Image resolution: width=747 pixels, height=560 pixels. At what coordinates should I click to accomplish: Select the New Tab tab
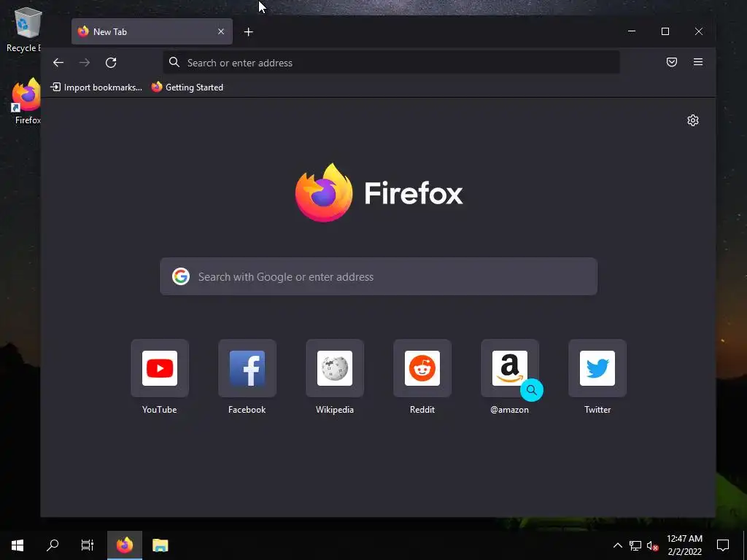[152, 31]
